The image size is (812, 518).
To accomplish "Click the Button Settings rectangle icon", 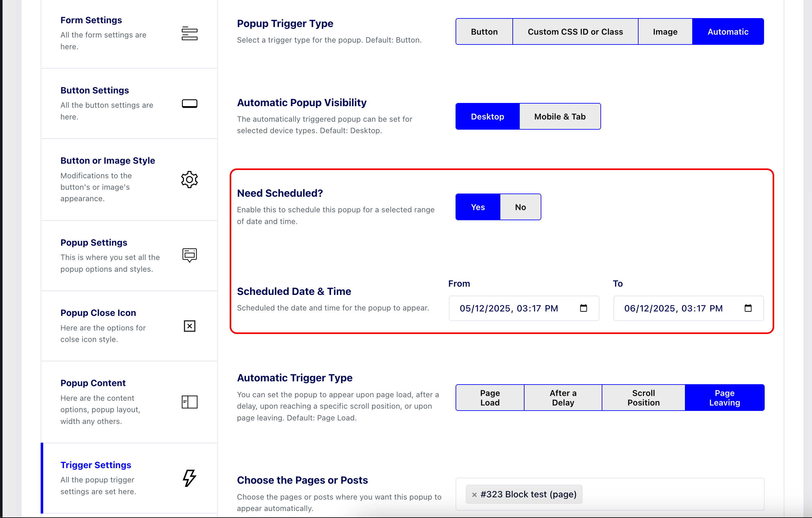I will (x=190, y=104).
